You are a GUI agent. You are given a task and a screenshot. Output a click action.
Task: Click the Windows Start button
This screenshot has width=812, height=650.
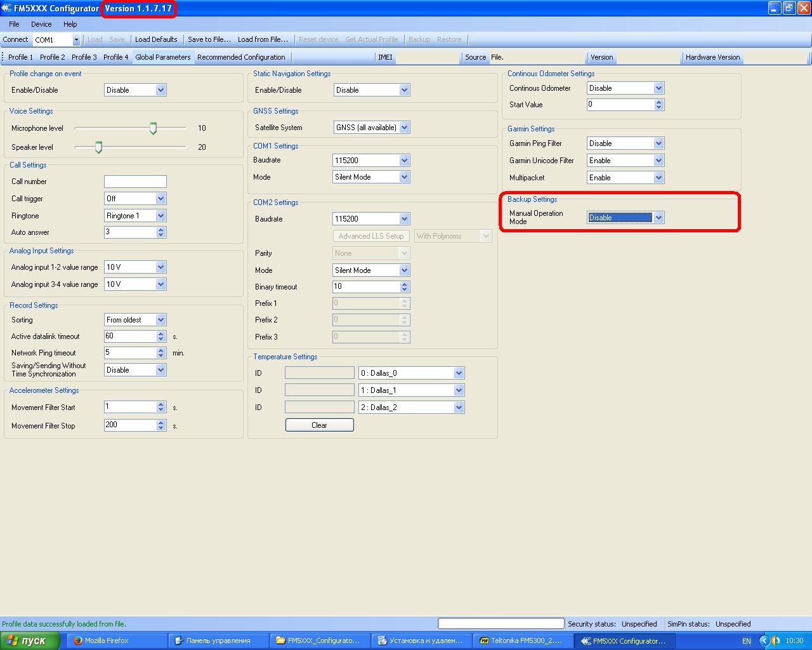point(30,640)
